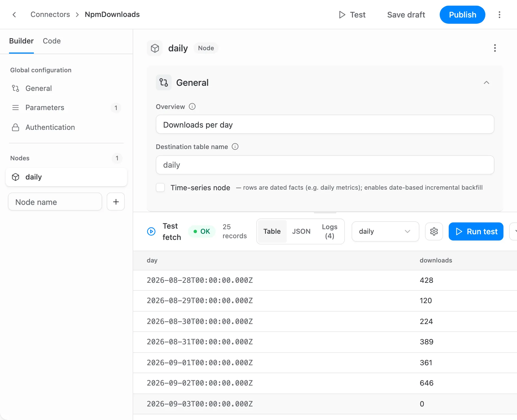
Task: Click the Publish button
Action: click(462, 15)
